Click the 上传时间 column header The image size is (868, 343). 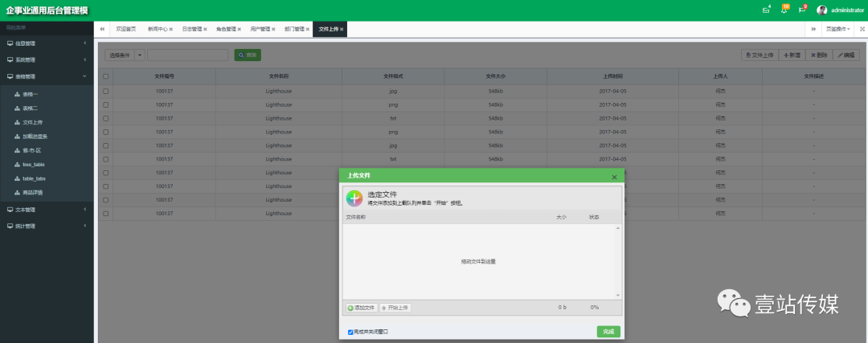[x=612, y=76]
